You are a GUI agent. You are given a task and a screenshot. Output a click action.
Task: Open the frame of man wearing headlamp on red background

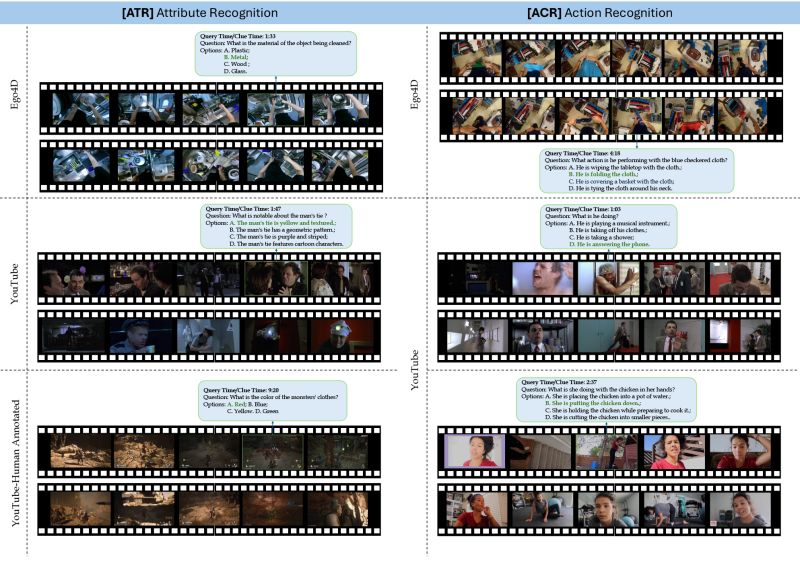tap(341, 336)
